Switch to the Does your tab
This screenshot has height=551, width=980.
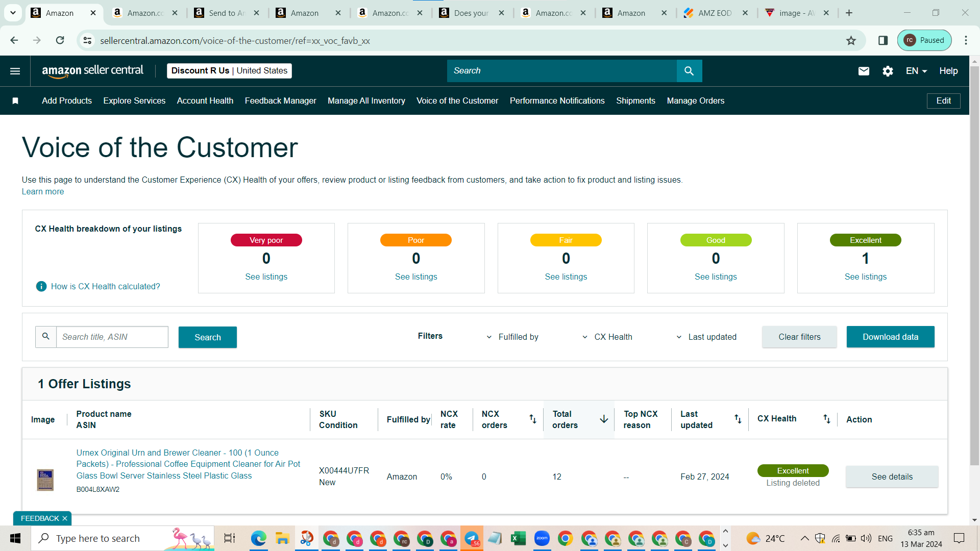472,13
